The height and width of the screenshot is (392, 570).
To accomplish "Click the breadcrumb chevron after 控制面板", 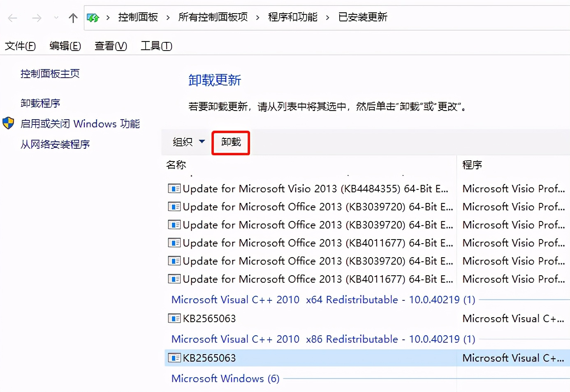I will click(168, 17).
